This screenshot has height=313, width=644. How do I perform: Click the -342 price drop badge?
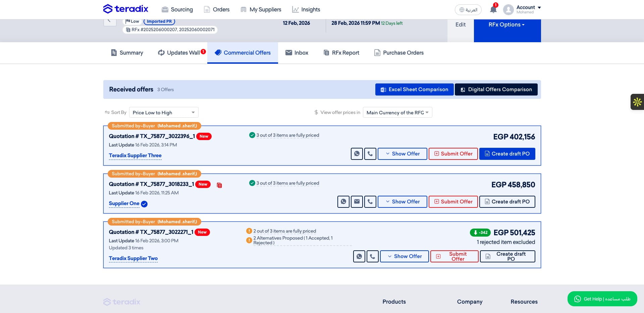click(480, 233)
